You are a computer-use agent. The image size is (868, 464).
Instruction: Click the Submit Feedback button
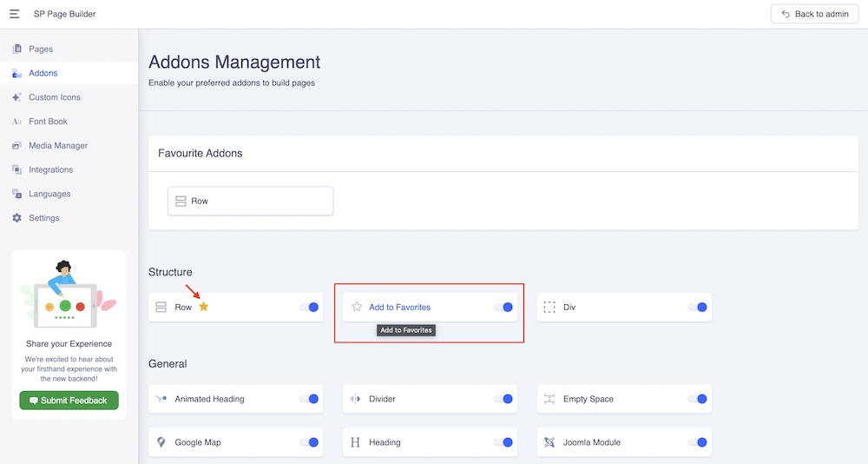pyautogui.click(x=69, y=401)
